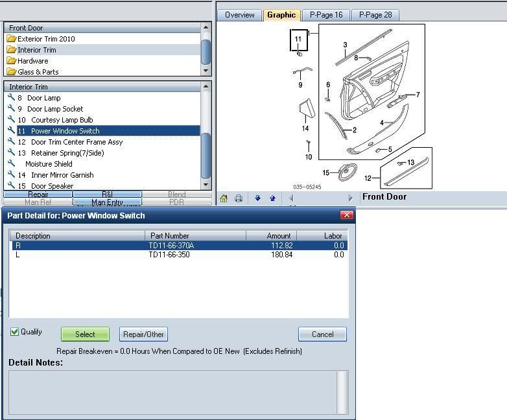Click wrench icon beside Retainer Spring
Image resolution: width=507 pixels, height=420 pixels.
11,152
